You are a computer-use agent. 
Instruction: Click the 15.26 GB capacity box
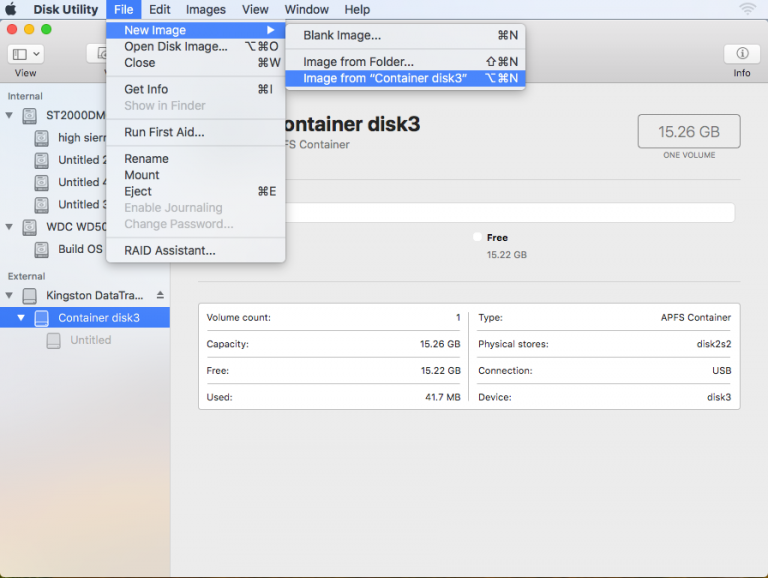coord(688,131)
